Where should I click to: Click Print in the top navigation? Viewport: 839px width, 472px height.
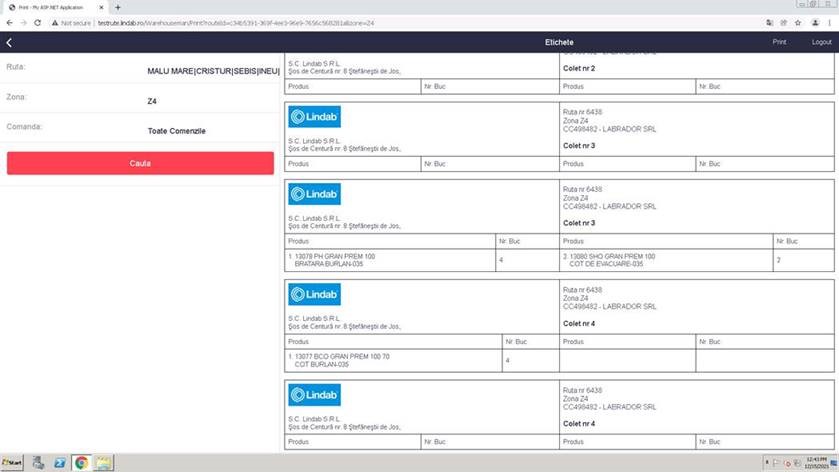coord(779,42)
